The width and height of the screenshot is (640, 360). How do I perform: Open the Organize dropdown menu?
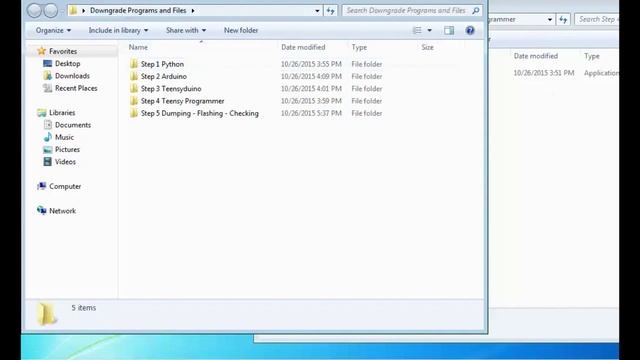53,30
